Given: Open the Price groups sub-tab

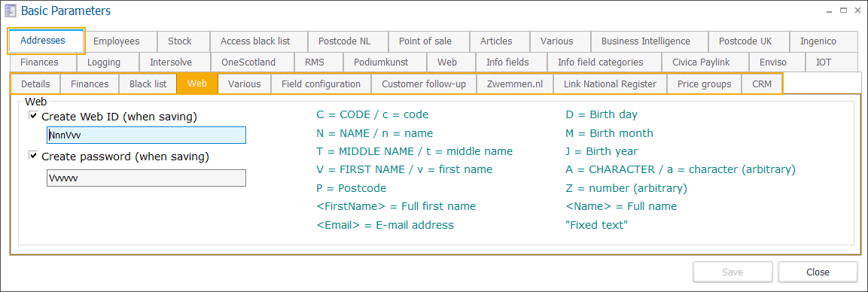Looking at the screenshot, I should 705,84.
